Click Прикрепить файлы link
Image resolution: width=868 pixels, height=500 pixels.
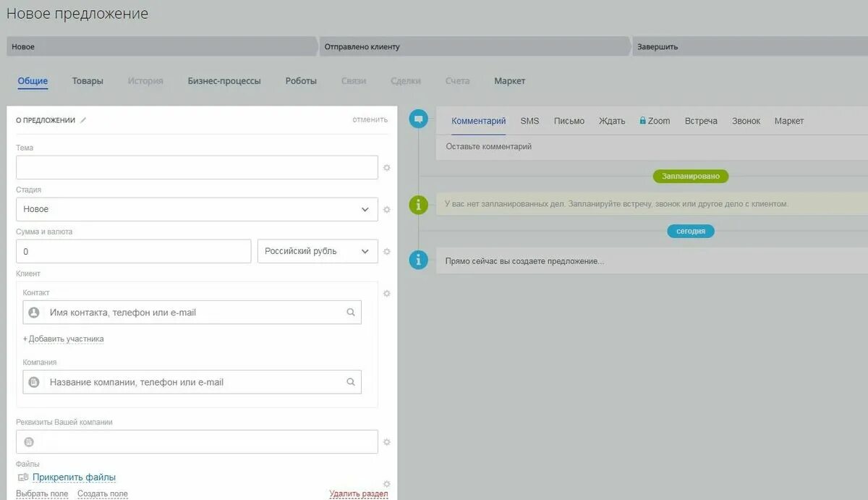[x=74, y=478]
